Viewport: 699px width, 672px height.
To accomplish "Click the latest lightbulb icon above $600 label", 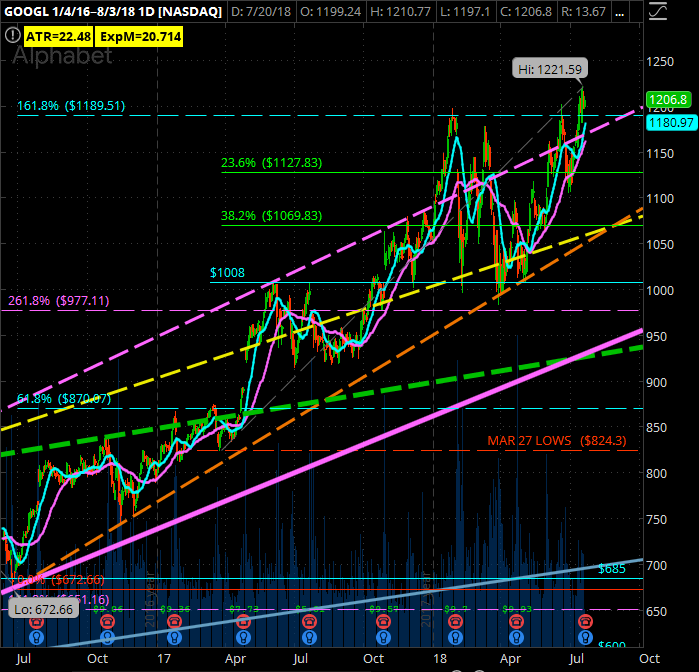I will [x=585, y=638].
